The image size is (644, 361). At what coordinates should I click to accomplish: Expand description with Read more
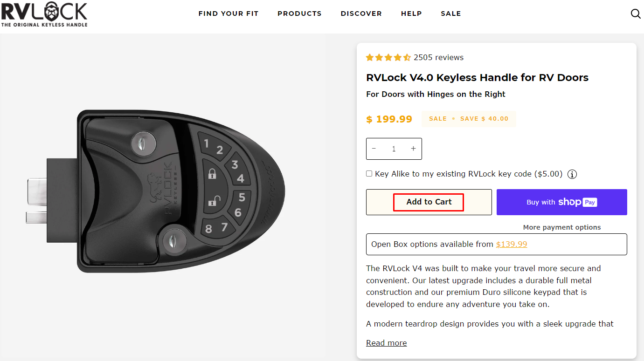(386, 343)
